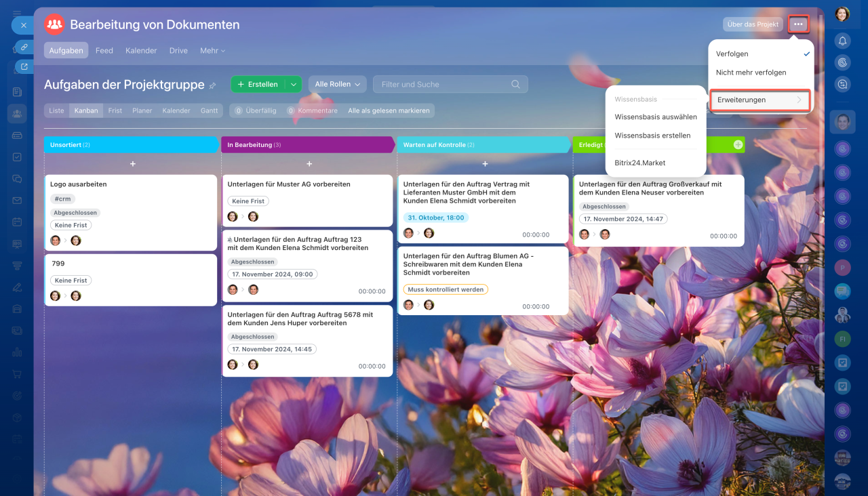Viewport: 868px width, 496px height.
Task: Open the Alle Rollen dropdown
Action: coord(338,84)
